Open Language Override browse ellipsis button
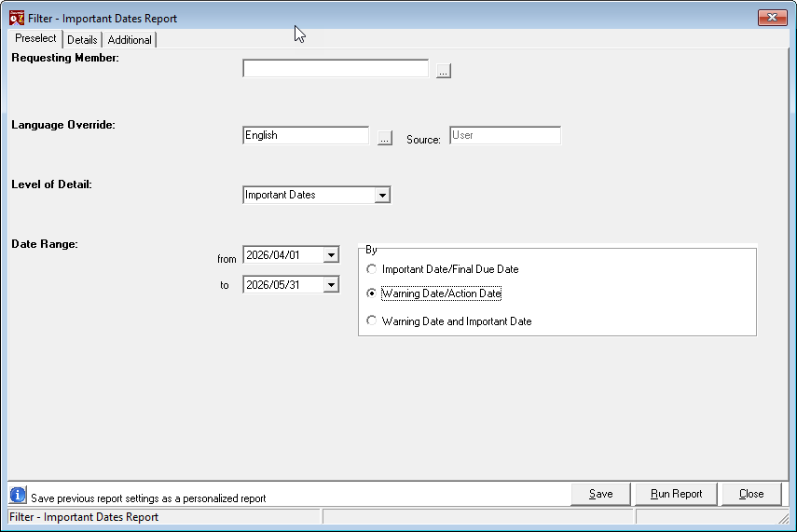Image resolution: width=797 pixels, height=532 pixels. 385,138
